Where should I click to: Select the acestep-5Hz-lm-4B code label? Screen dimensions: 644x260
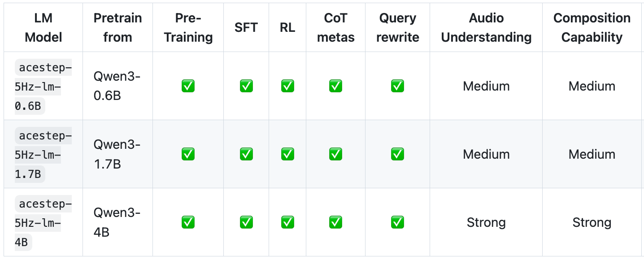[43, 223]
